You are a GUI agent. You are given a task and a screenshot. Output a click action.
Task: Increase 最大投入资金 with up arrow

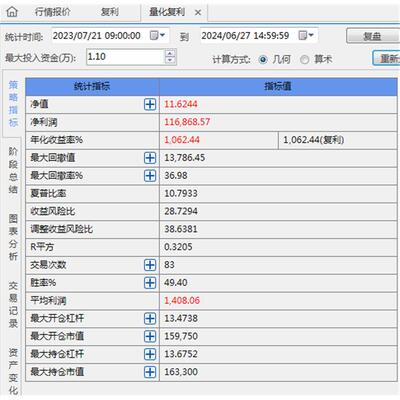point(170,53)
